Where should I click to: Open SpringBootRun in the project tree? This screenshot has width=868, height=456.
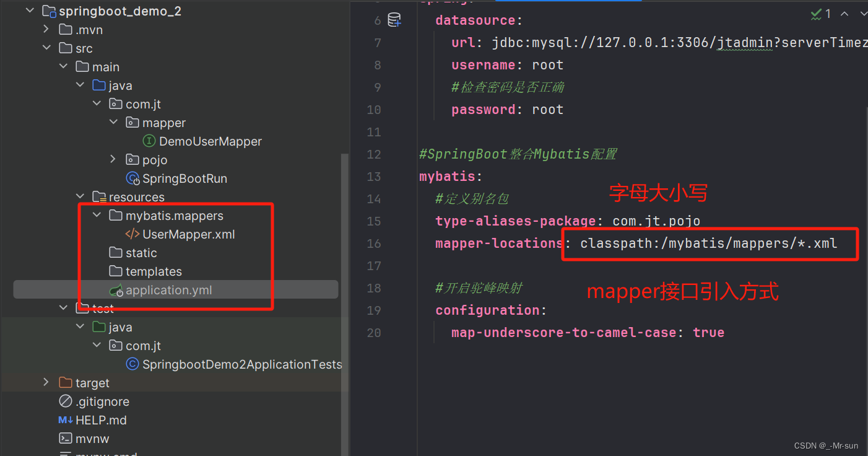tap(185, 178)
